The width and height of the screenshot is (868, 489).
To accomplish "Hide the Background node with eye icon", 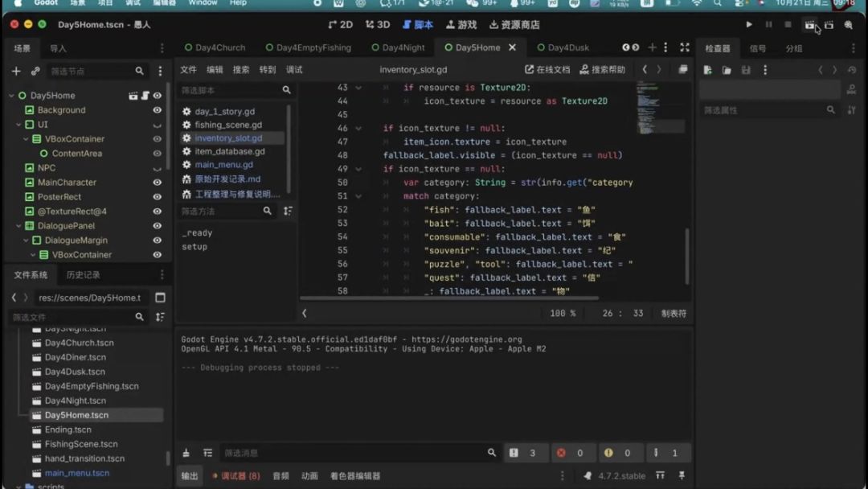I will tap(158, 110).
